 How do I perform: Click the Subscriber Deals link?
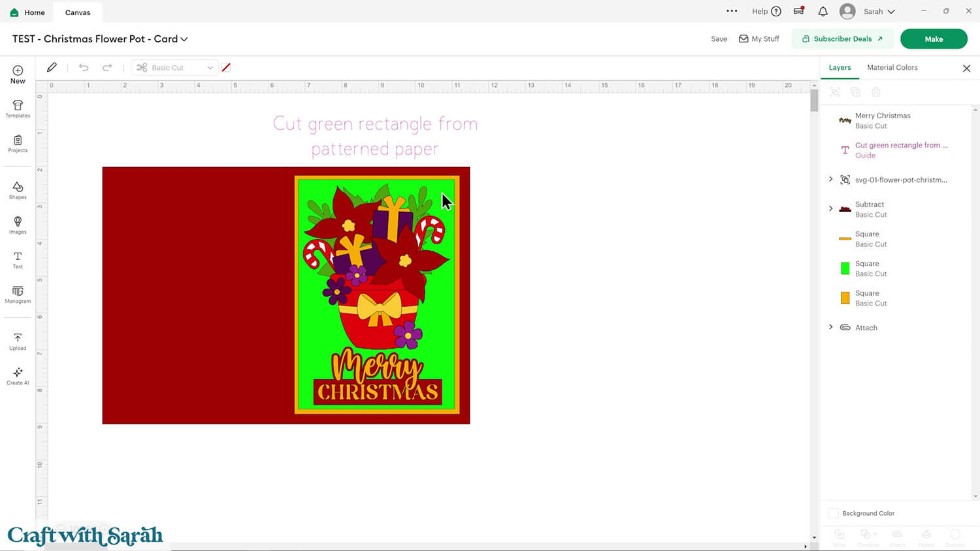(842, 39)
